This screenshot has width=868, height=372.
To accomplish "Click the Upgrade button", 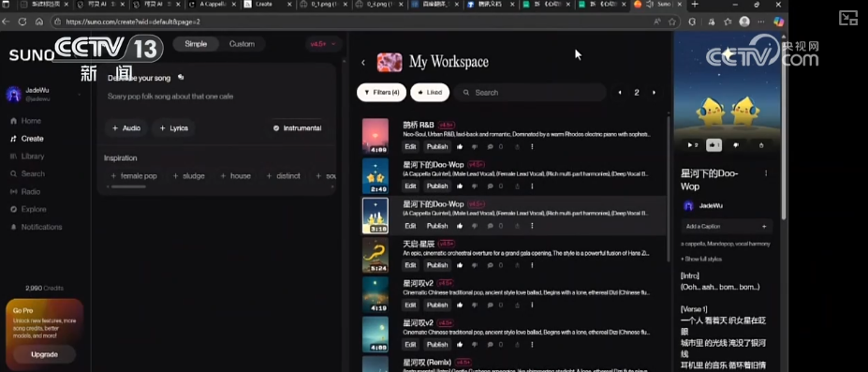I will click(x=44, y=354).
